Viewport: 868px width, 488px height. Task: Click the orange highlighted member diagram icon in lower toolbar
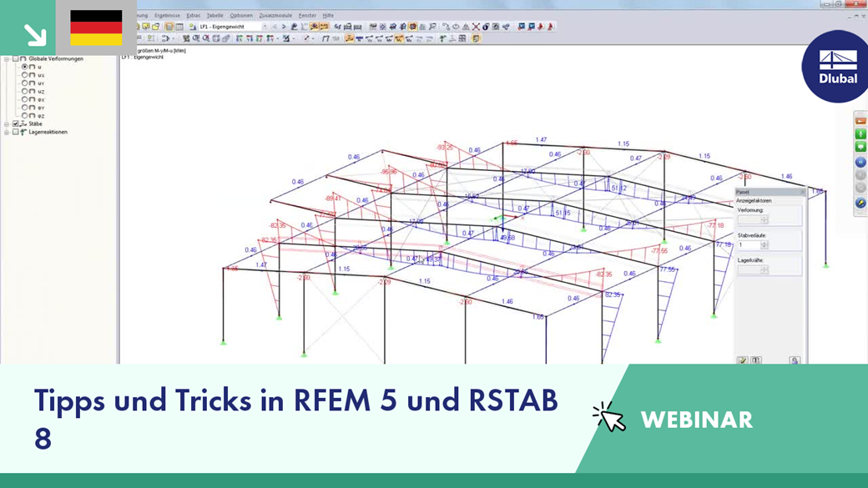(x=349, y=38)
